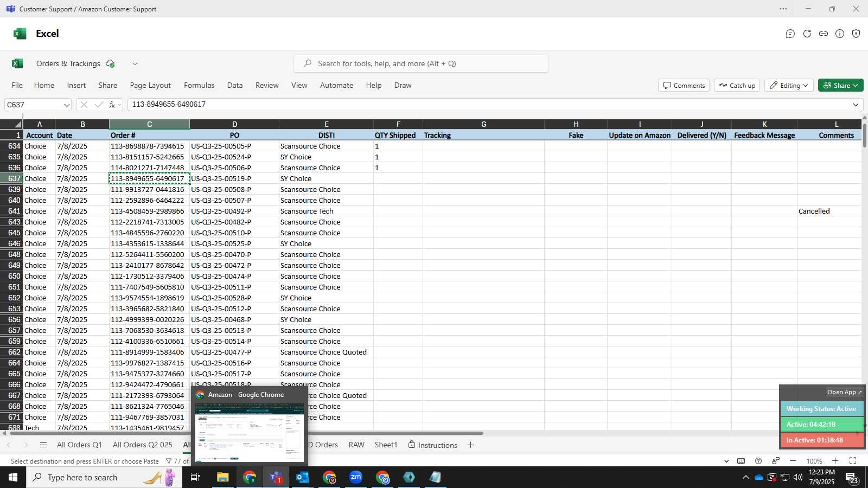Select row 641 header
Screen dimensions: 868x488
[x=11, y=211]
